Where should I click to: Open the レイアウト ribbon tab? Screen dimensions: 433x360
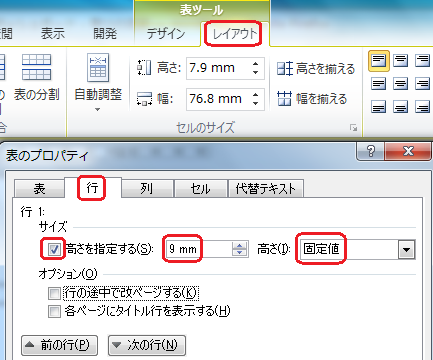[234, 34]
